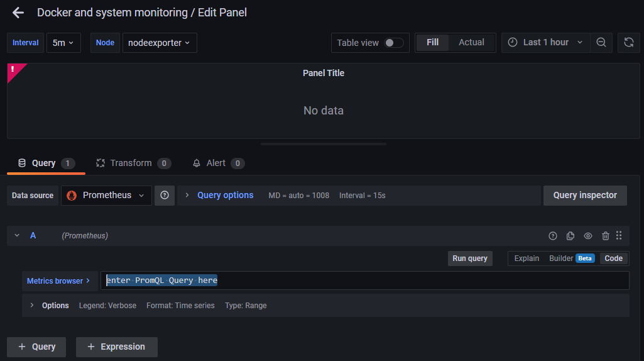Open the Prometheus data source dropdown
The height and width of the screenshot is (361, 644).
pos(106,196)
